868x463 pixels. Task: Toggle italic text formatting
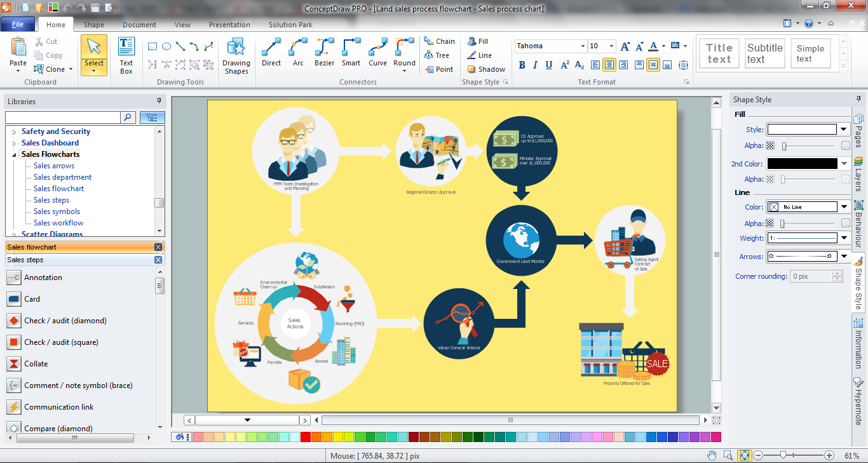tap(535, 65)
